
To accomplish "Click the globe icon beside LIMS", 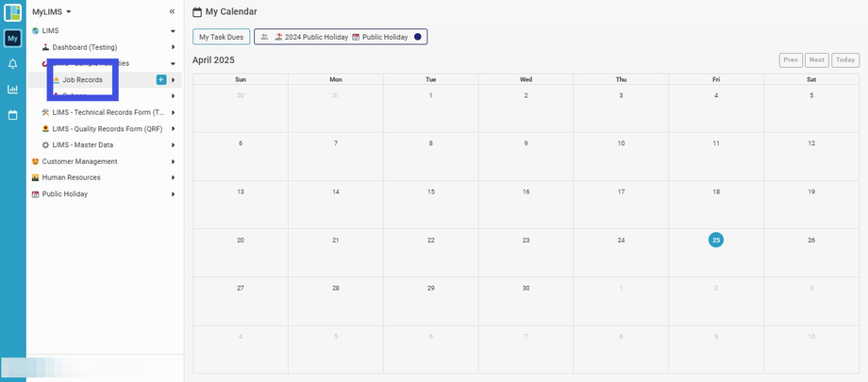I will click(36, 31).
